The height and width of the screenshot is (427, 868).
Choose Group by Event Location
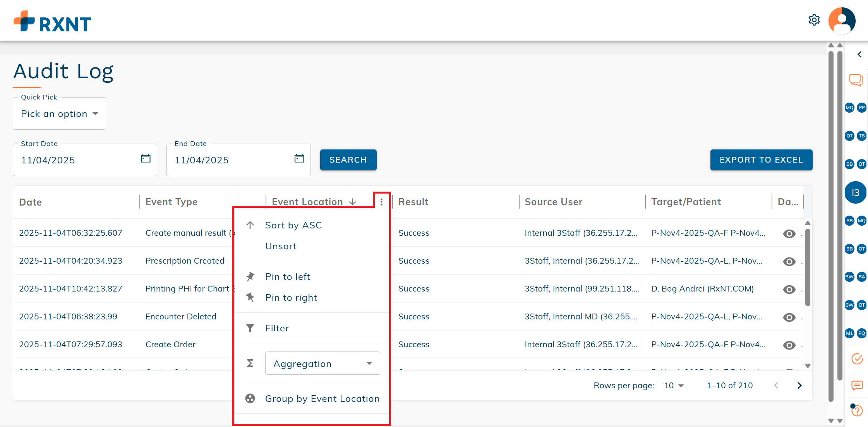(322, 399)
